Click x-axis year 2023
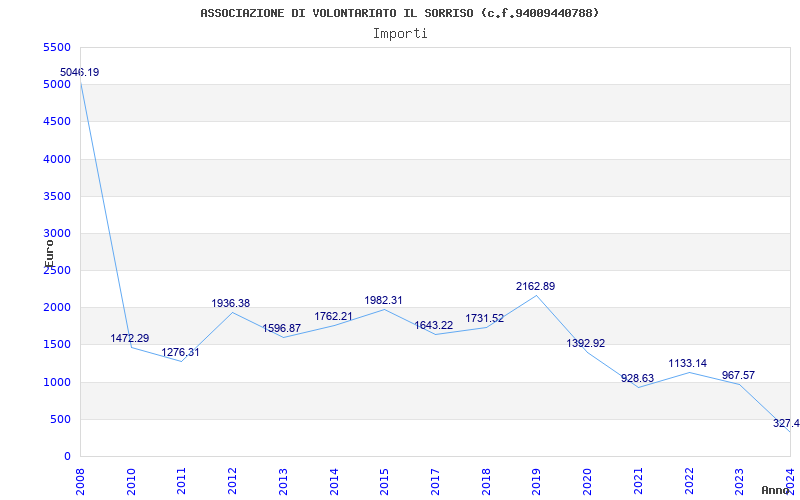The image size is (800, 500). (x=740, y=481)
